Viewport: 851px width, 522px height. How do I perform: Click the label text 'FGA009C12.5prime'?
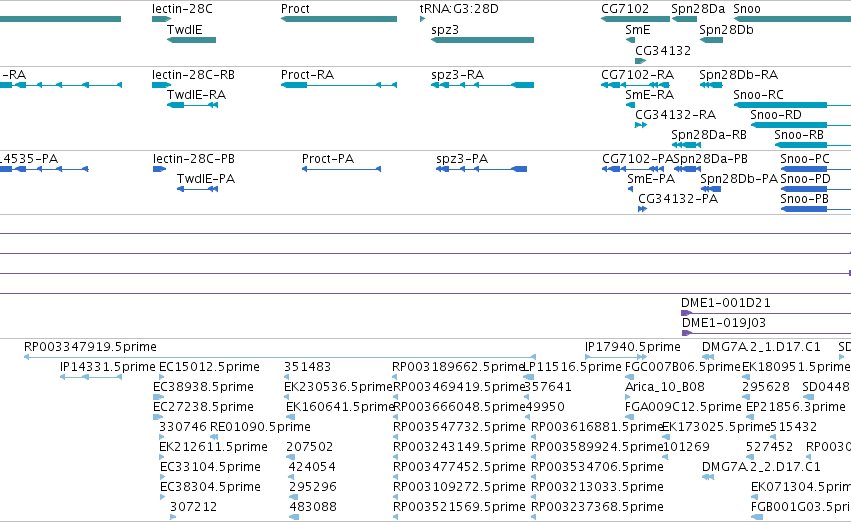pos(683,407)
